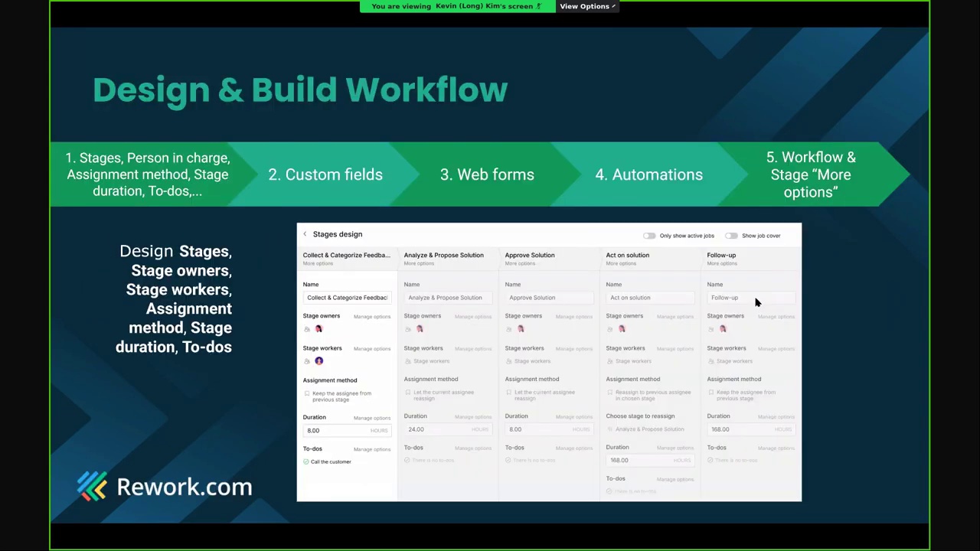Screen dimensions: 980x551
Task: Click the Rework.com logo icon
Action: 93,486
